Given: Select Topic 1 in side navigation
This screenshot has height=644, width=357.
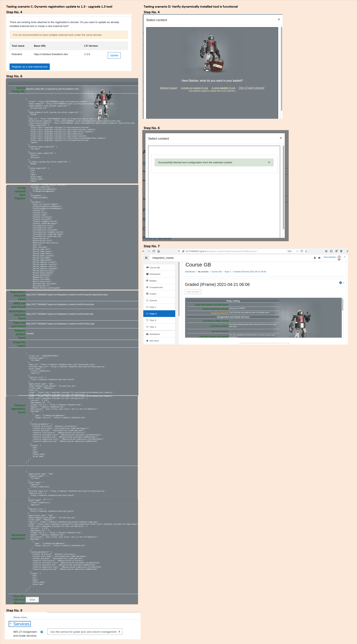Looking at the screenshot, I should [159, 307].
